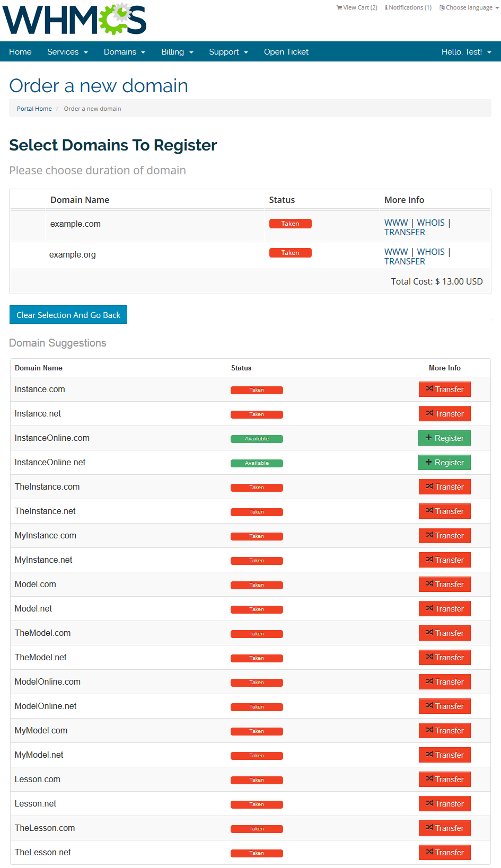Transfer the MyInstance.net domain
The width and height of the screenshot is (501, 868).
click(445, 560)
